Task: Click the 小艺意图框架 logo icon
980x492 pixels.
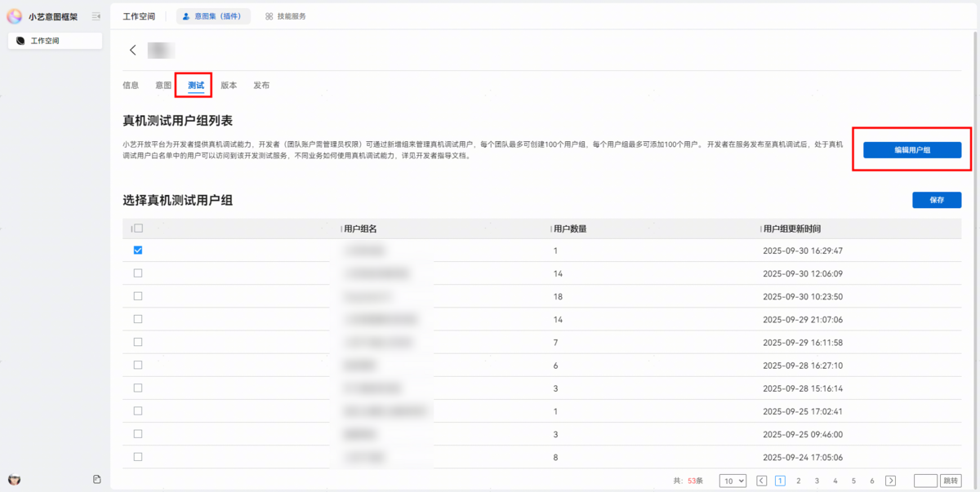Action: point(15,16)
